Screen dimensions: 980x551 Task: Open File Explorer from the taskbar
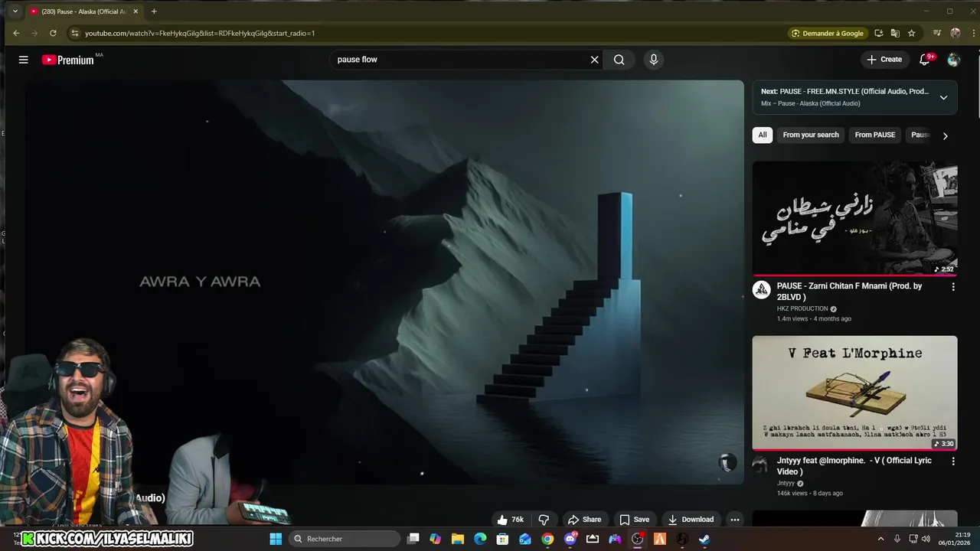pyautogui.click(x=457, y=539)
